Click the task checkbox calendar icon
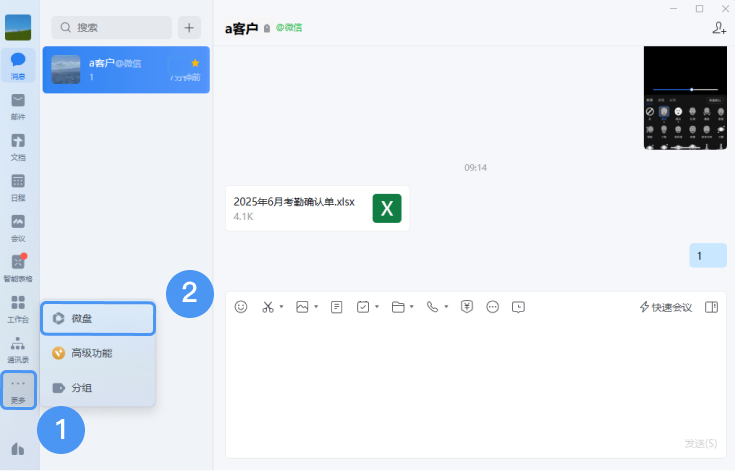Image resolution: width=735 pixels, height=471 pixels. pyautogui.click(x=363, y=307)
